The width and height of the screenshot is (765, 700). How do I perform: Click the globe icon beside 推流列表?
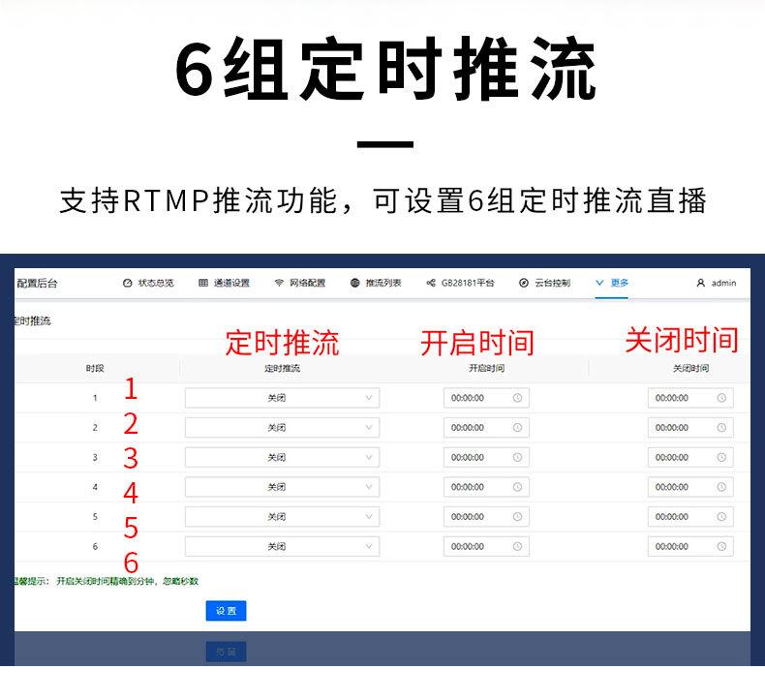pos(354,283)
